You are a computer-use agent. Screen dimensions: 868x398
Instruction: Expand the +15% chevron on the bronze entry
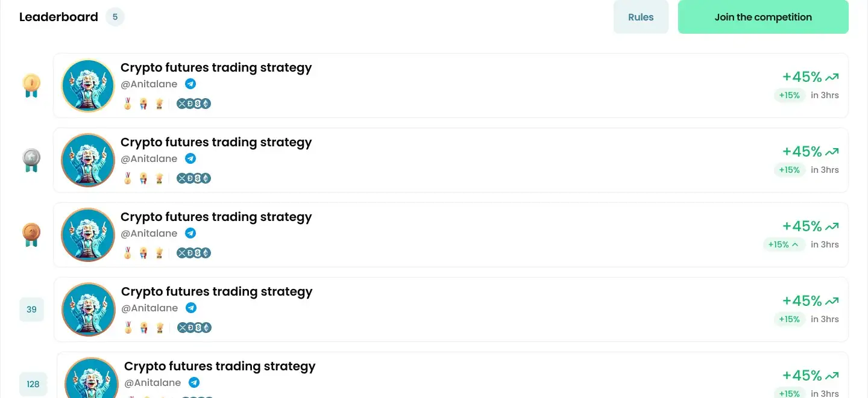[795, 244]
